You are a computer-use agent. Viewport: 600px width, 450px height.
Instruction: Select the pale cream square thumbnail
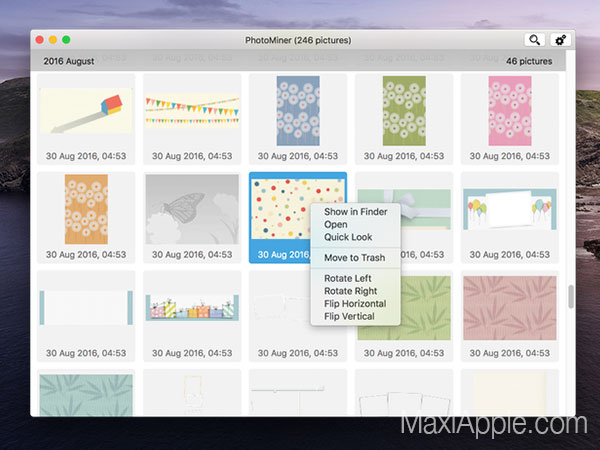[510, 394]
